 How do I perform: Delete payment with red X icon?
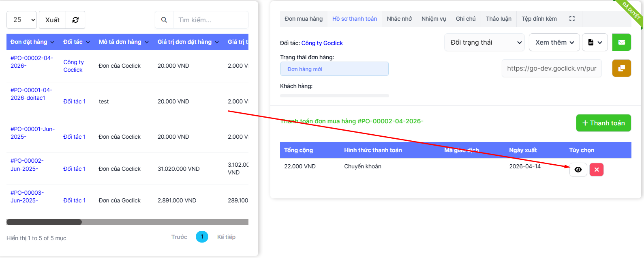coord(597,170)
